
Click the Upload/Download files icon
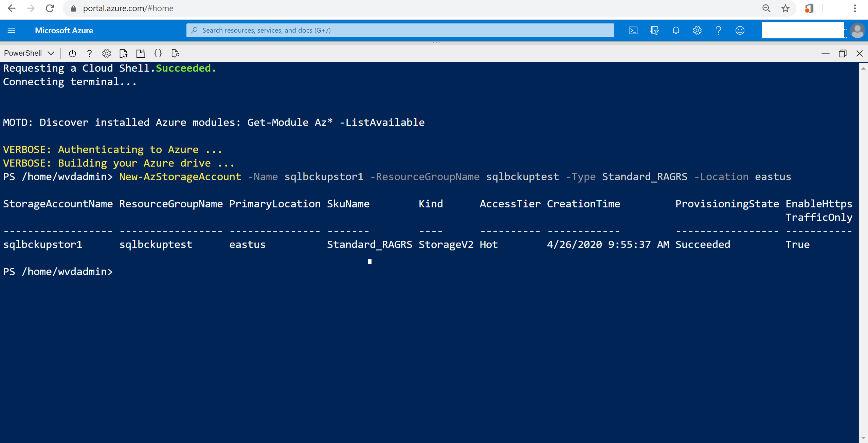(x=124, y=53)
